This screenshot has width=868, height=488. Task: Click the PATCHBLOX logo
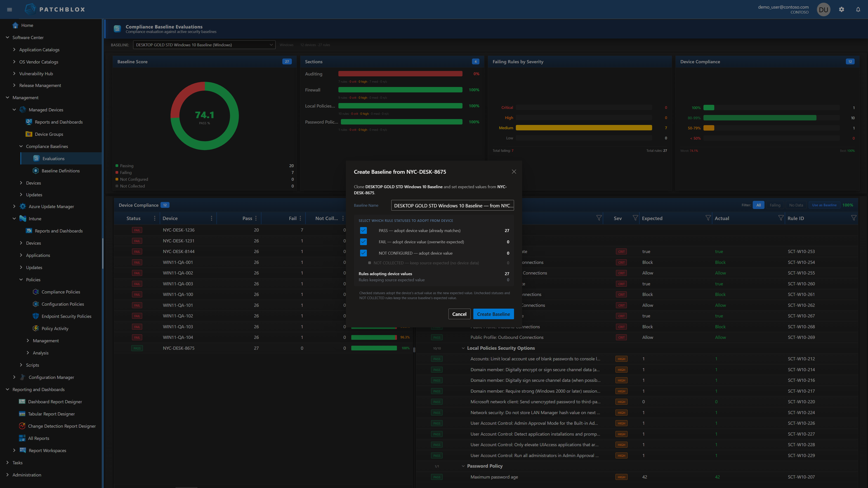[54, 9]
